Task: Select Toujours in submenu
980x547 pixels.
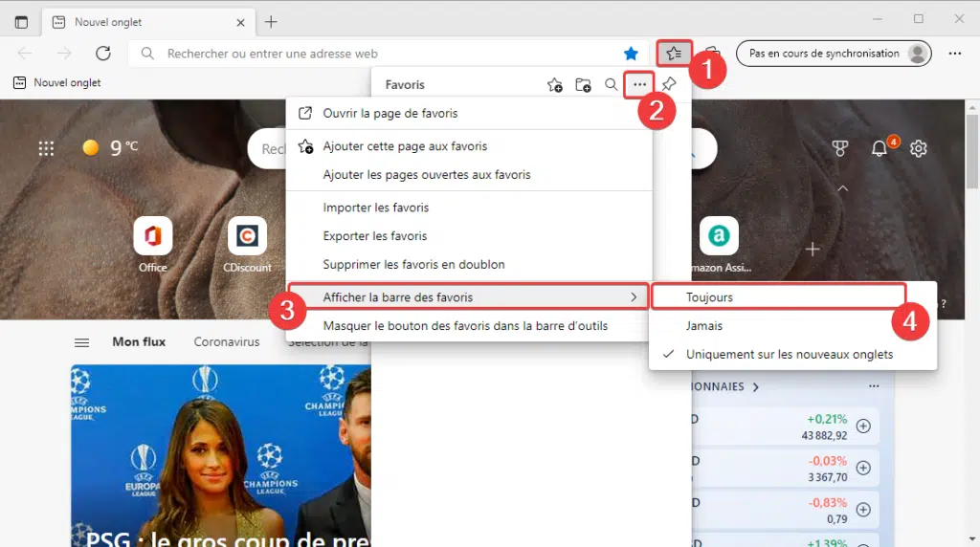Action: point(779,296)
